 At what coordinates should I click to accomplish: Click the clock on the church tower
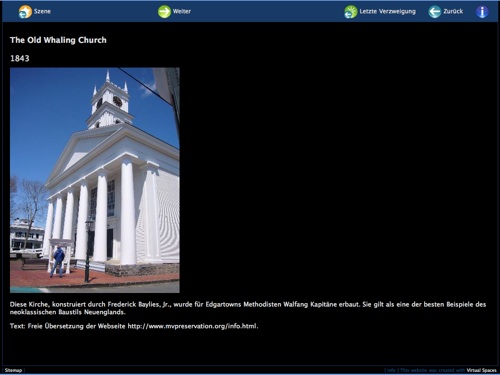click(117, 101)
